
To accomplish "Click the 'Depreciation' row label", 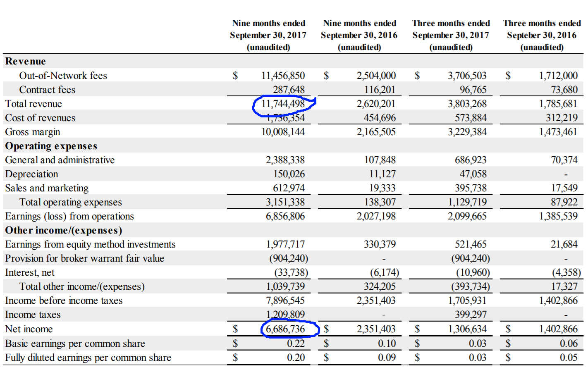I will pyautogui.click(x=31, y=174).
